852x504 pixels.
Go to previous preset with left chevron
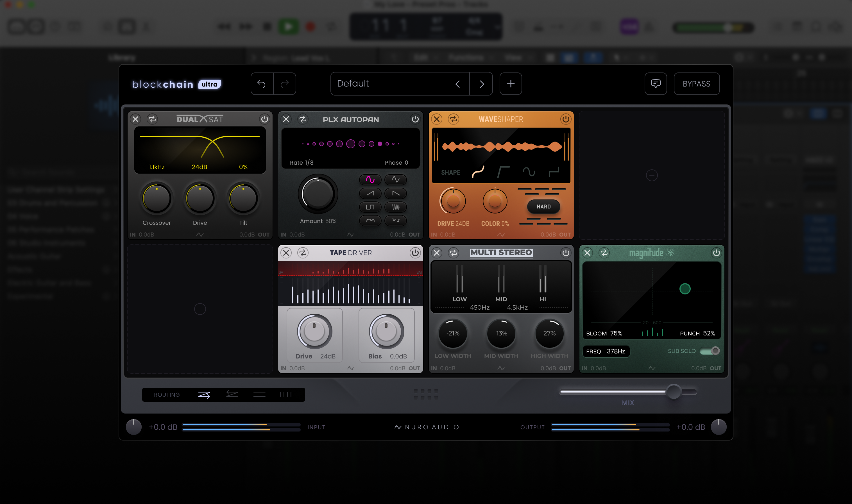(x=457, y=84)
